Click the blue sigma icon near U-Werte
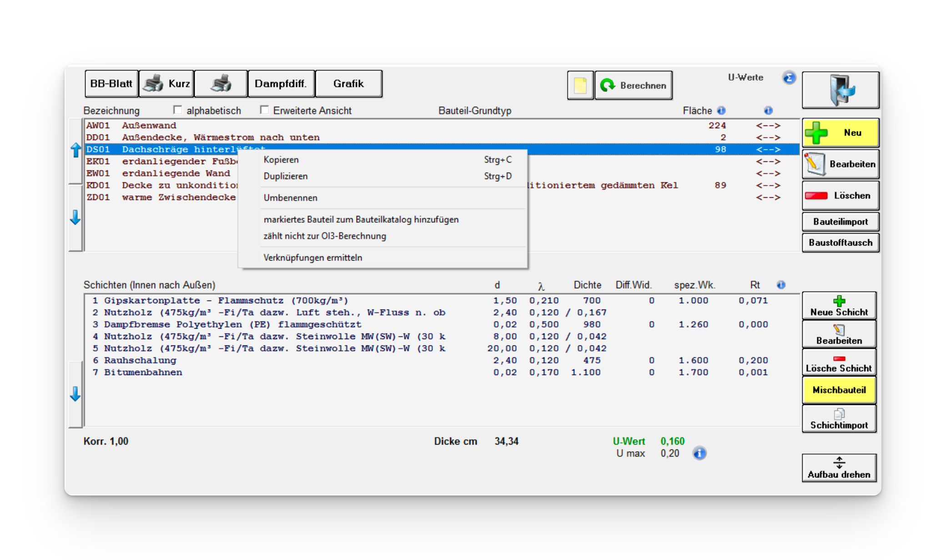The height and width of the screenshot is (560, 946). (789, 78)
